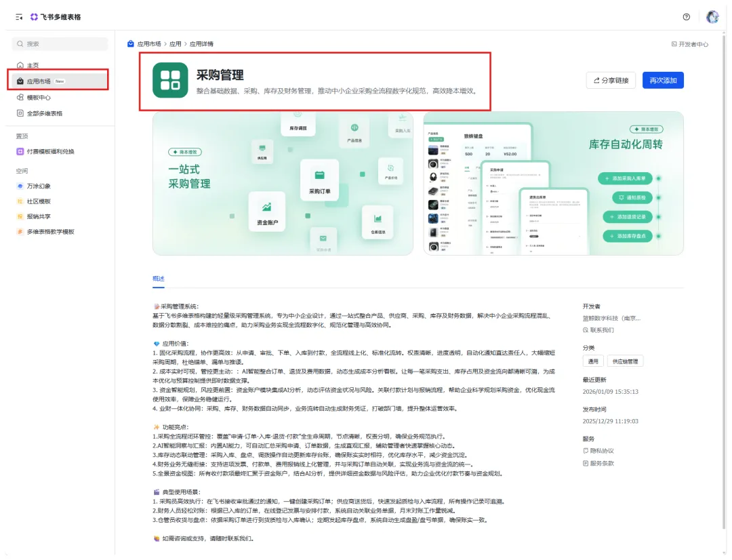
Task: Open the 库存自动化周转 preview image
Action: pos(554,184)
